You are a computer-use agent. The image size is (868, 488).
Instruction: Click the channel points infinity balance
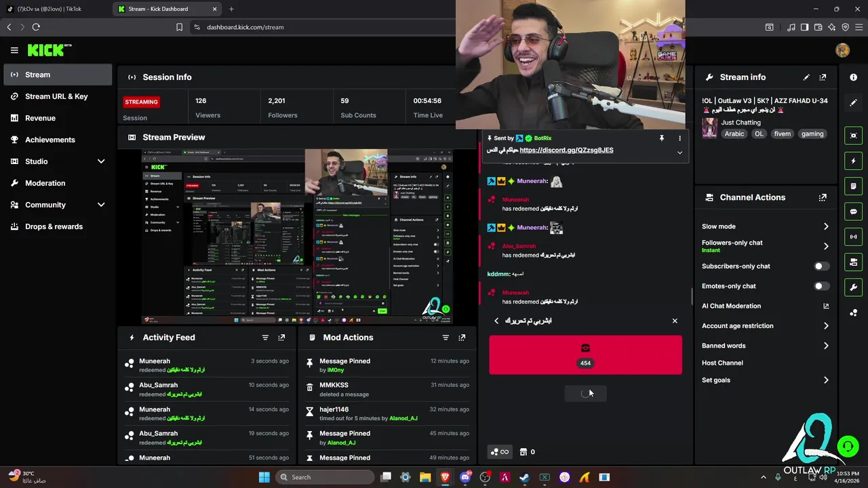500,452
